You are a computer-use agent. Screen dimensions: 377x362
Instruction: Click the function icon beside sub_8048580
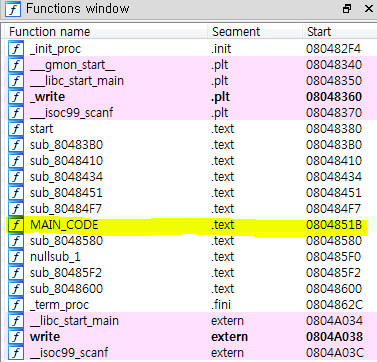16,241
